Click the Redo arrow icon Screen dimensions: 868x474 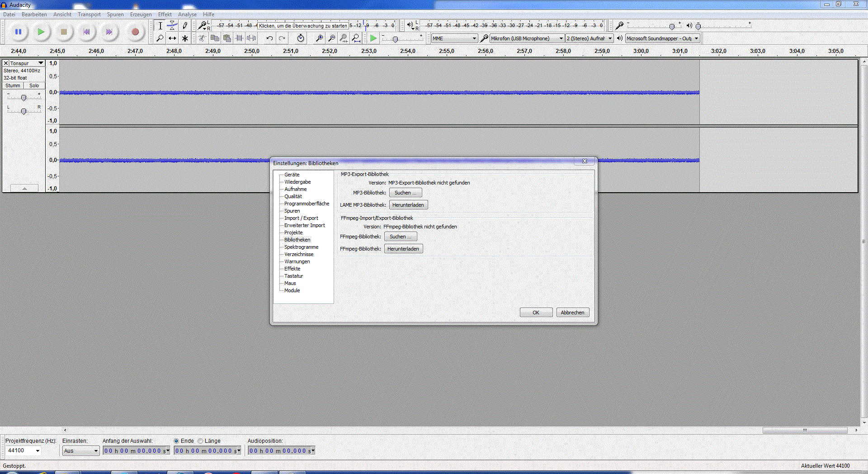282,38
